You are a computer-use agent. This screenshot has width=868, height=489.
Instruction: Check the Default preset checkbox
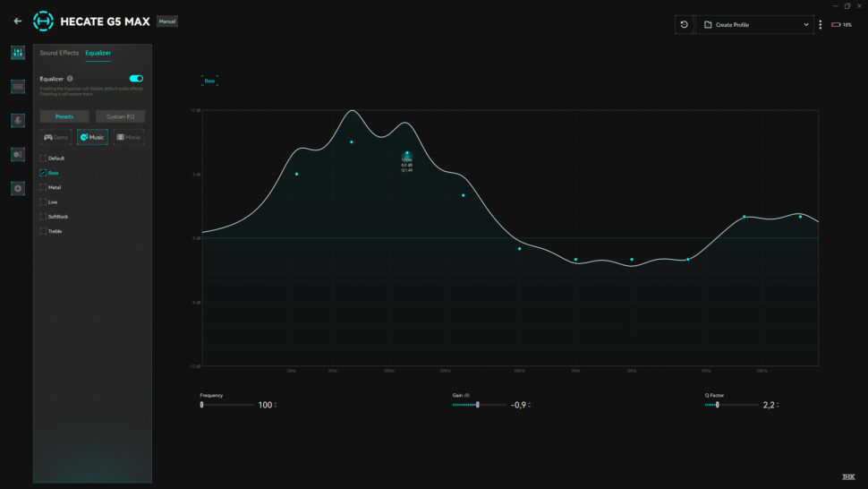click(43, 159)
